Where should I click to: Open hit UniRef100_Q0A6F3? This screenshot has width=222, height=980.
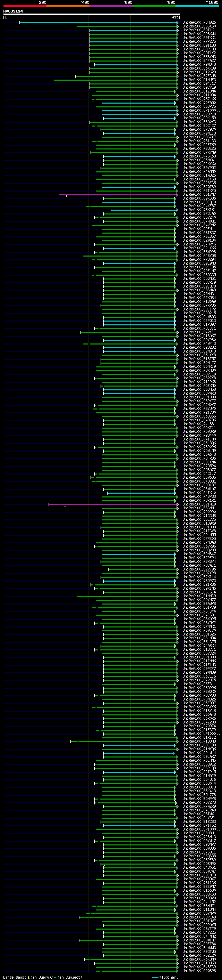click(x=199, y=455)
